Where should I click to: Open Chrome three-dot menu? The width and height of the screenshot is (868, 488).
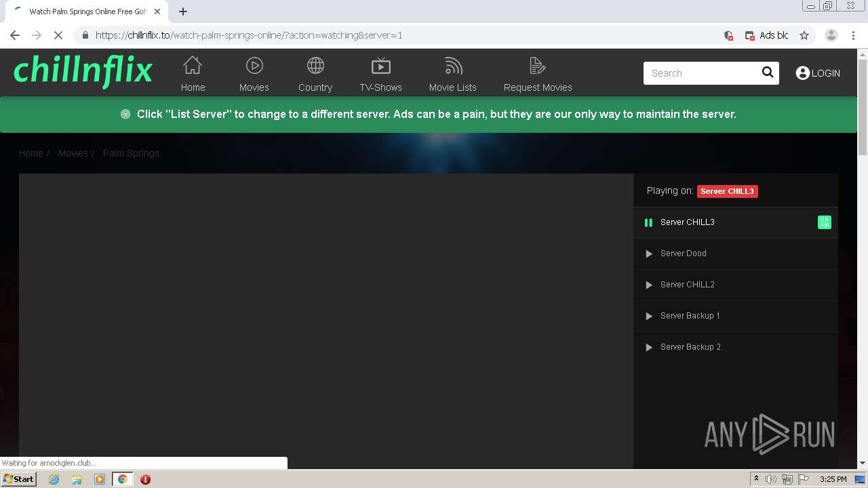853,35
